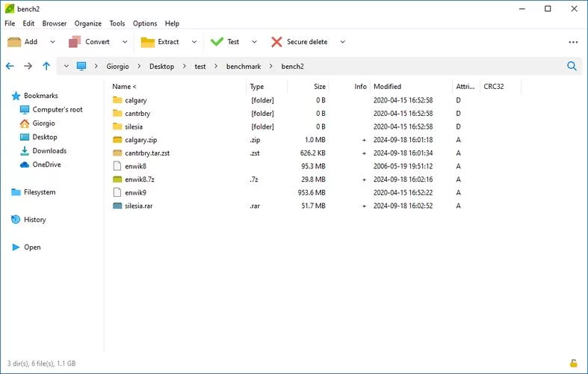Expand chevron after benchmark in breadcrumb
This screenshot has width=588, height=374.
point(270,66)
